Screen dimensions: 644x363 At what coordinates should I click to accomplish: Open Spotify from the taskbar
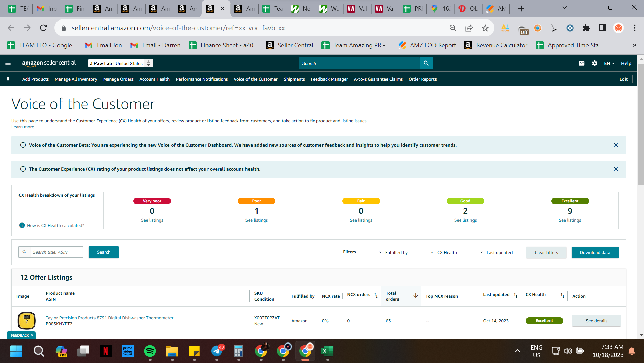click(150, 351)
